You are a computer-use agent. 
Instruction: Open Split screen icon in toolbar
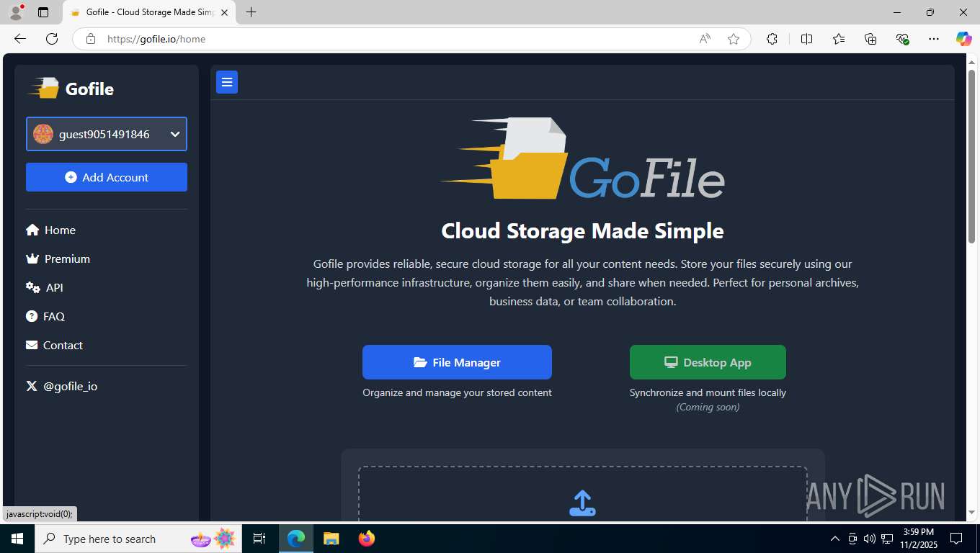click(x=806, y=39)
